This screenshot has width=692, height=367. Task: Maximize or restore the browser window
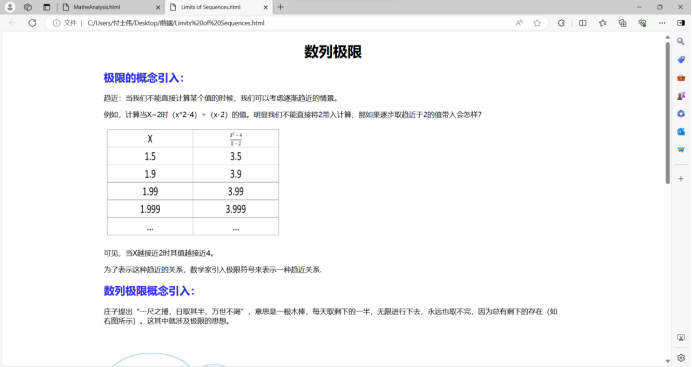coord(660,7)
